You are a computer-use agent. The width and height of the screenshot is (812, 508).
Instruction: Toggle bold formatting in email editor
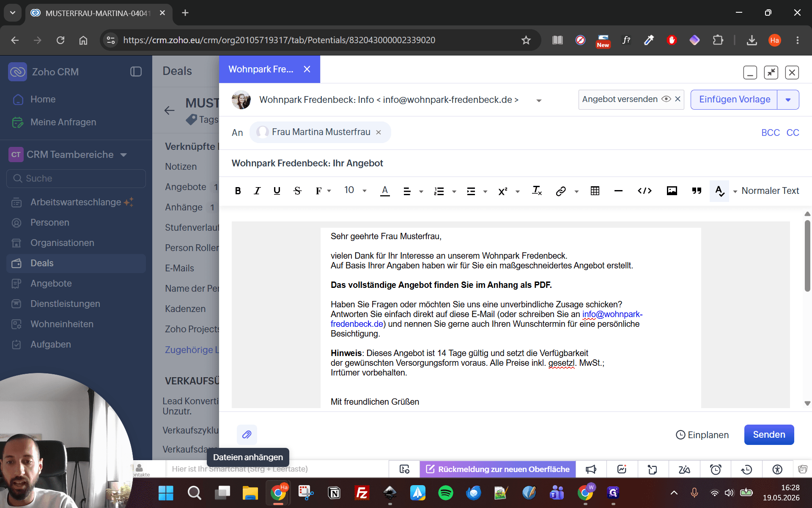[x=238, y=191]
